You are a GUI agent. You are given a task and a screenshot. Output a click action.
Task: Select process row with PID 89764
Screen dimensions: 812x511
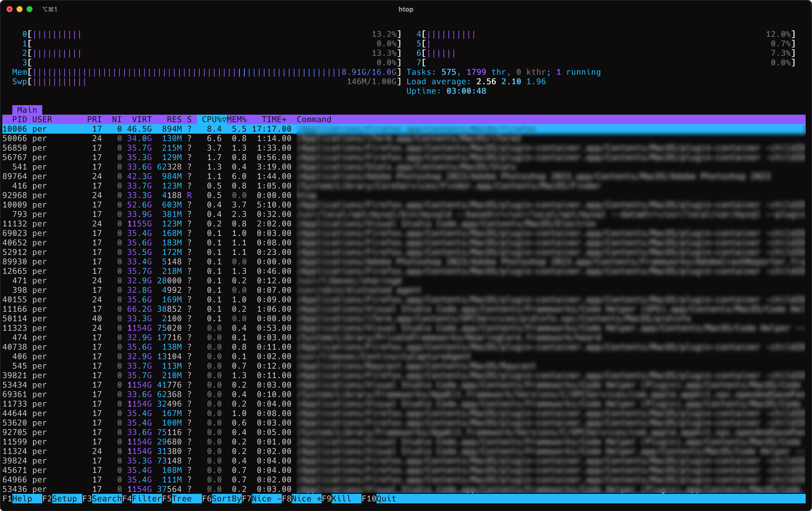[404, 176]
